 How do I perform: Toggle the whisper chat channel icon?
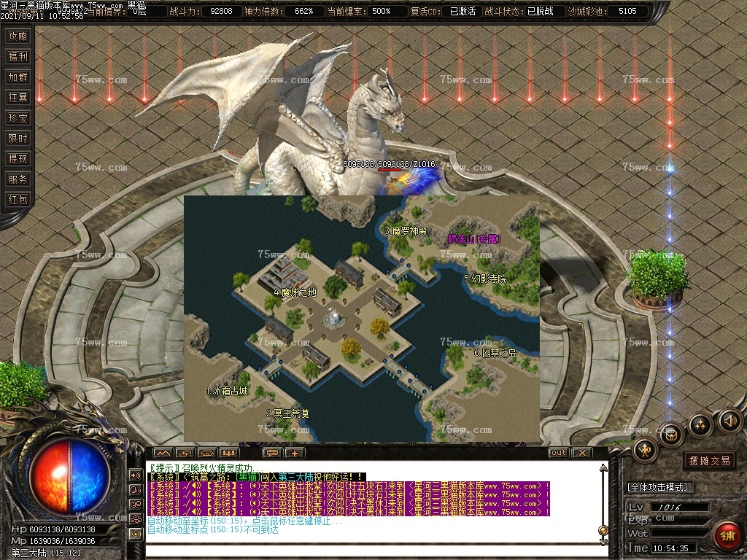pos(136,489)
